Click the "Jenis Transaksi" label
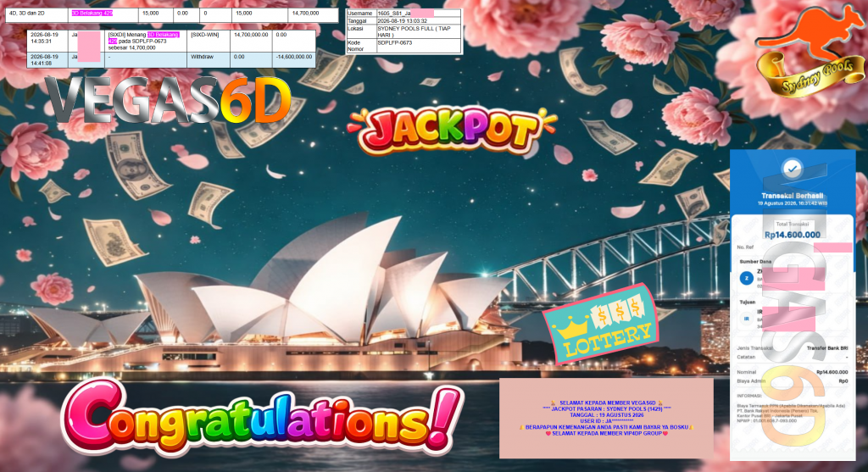 pos(754,348)
